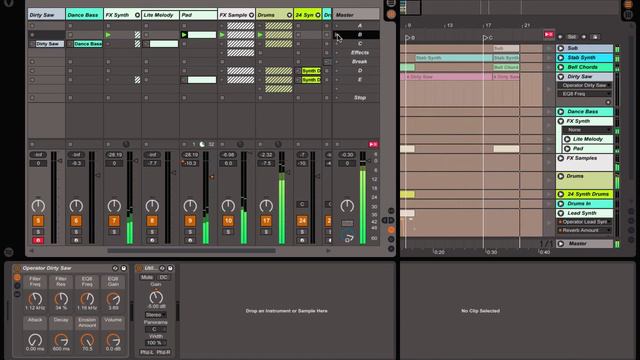This screenshot has width=640, height=360.
Task: Fold the Drums group in session view
Action: [289, 15]
